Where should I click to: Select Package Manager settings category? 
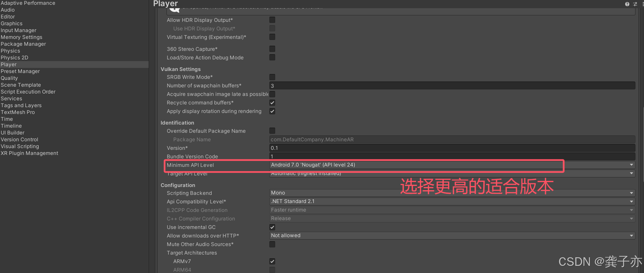click(23, 44)
